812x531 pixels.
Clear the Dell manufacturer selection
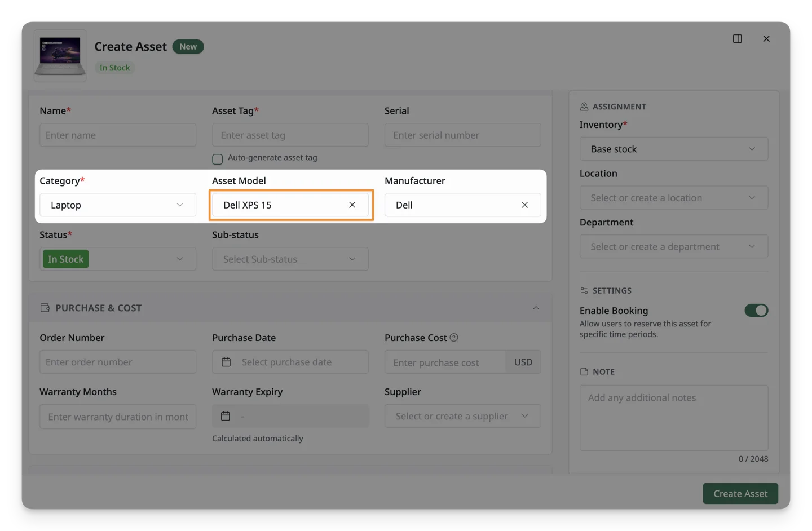pyautogui.click(x=524, y=205)
